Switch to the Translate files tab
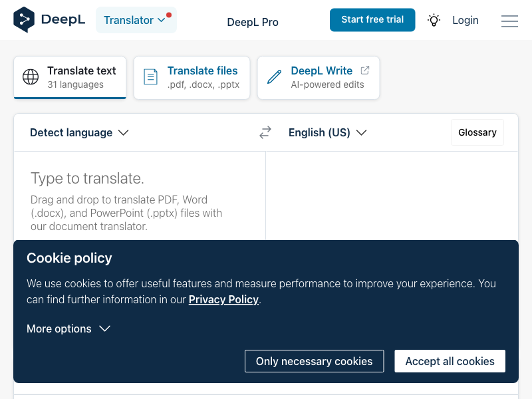Screen dimensions: 532x399 (192, 77)
